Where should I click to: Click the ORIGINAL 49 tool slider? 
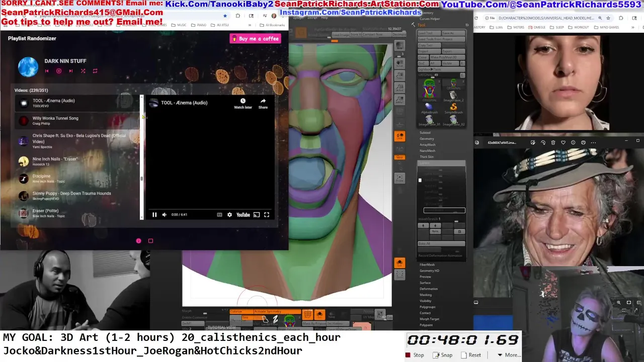pyautogui.click(x=438, y=75)
